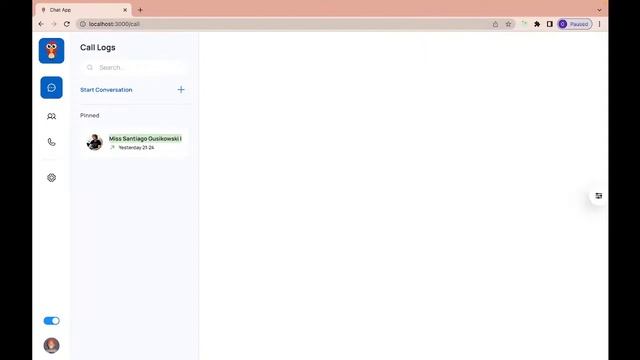Share this page icon in address bar
This screenshot has width=640, height=360.
(x=495, y=24)
